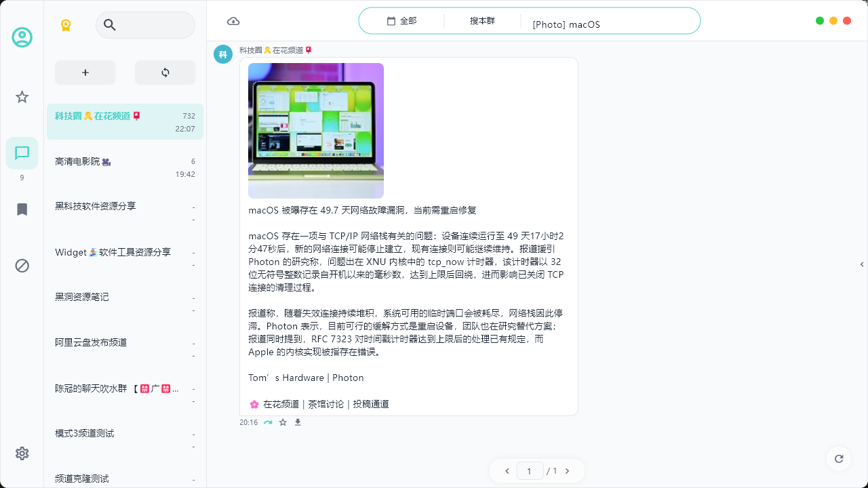Forward the message with arrow icon
Viewport: 868px width, 488px height.
268,422
